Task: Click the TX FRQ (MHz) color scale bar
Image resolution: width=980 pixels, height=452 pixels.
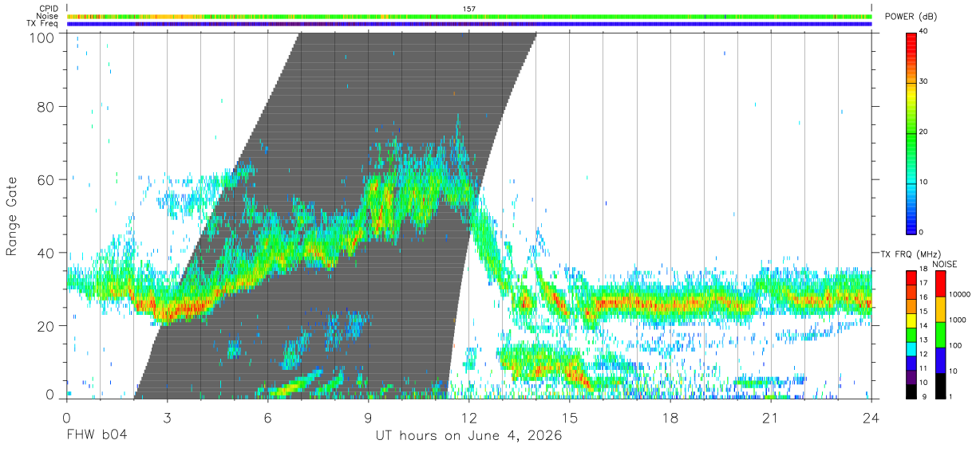Action: point(911,334)
